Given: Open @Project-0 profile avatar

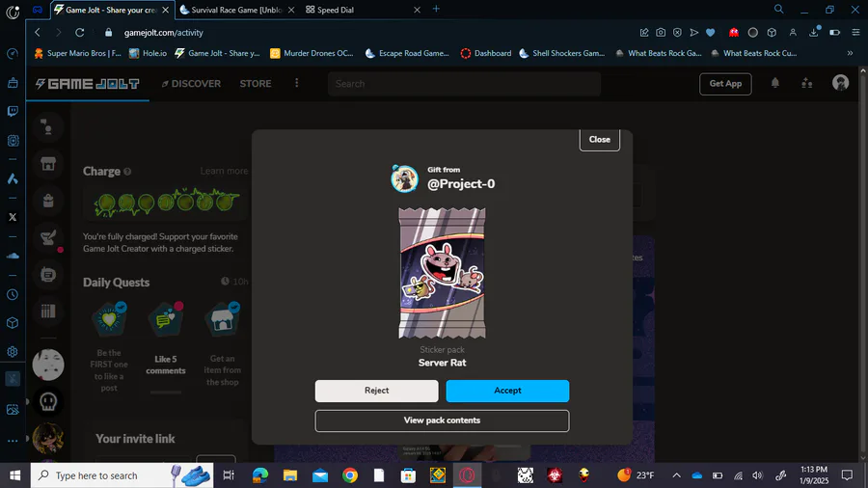Looking at the screenshot, I should point(404,178).
